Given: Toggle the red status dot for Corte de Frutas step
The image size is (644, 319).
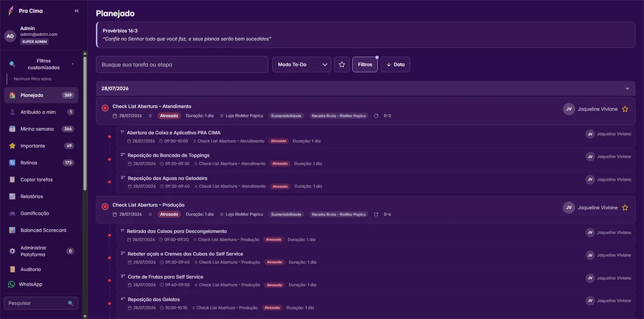Looking at the screenshot, I should [x=109, y=280].
